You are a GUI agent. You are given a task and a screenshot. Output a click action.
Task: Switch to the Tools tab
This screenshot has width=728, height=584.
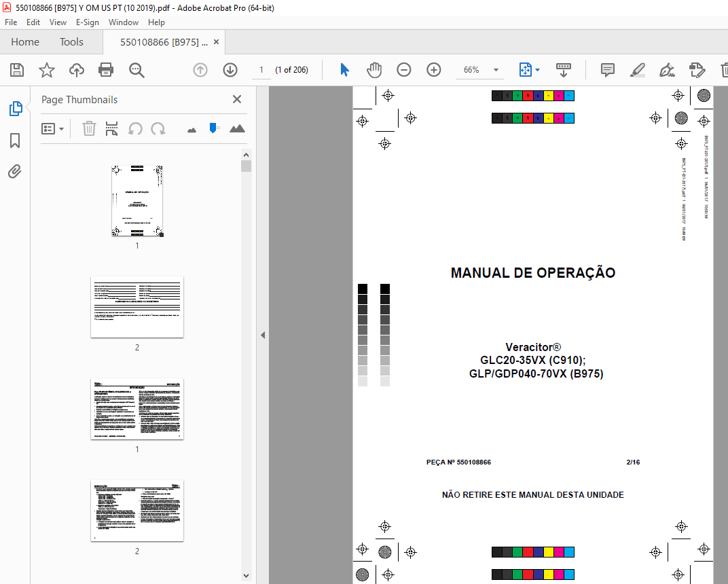(x=71, y=42)
